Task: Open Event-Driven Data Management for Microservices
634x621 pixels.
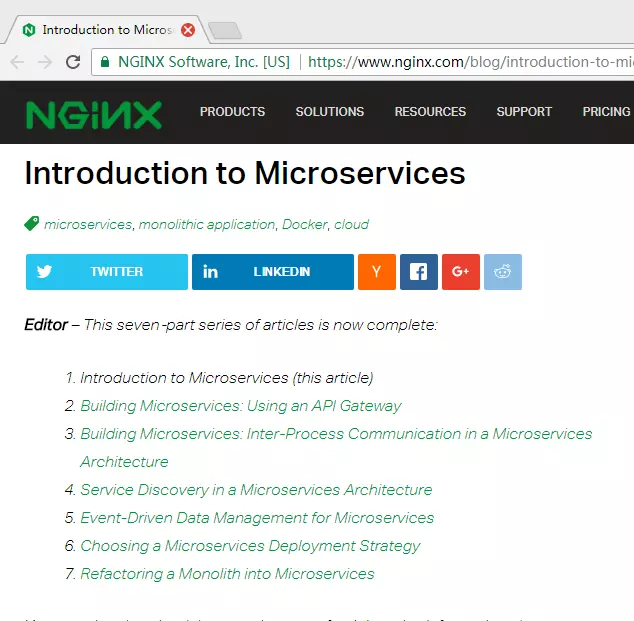Action: point(257,518)
